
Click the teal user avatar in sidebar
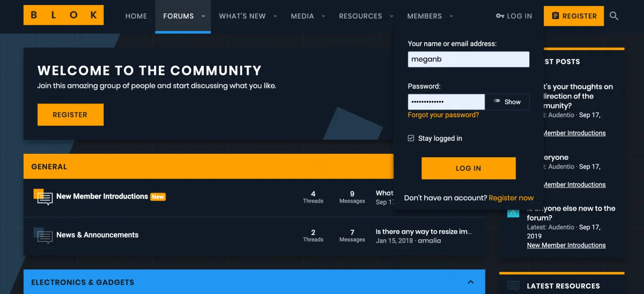513,213
